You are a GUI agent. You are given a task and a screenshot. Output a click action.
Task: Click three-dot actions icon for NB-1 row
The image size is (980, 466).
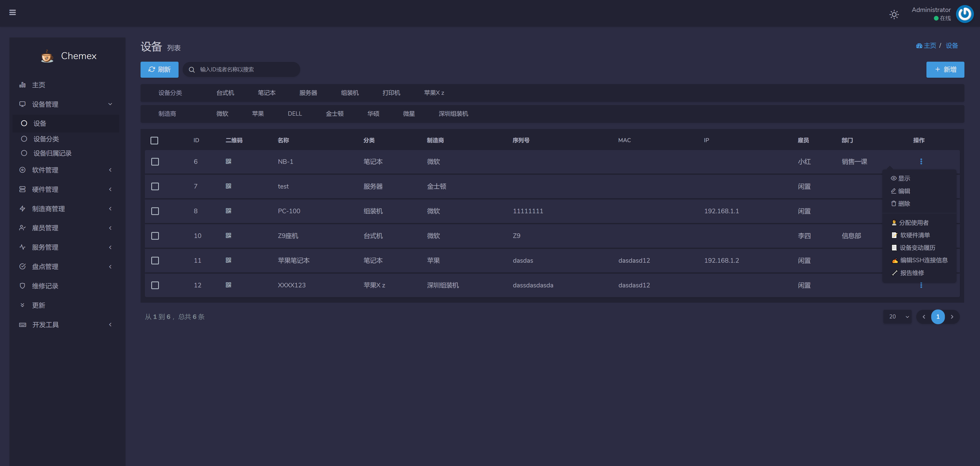[x=921, y=162]
